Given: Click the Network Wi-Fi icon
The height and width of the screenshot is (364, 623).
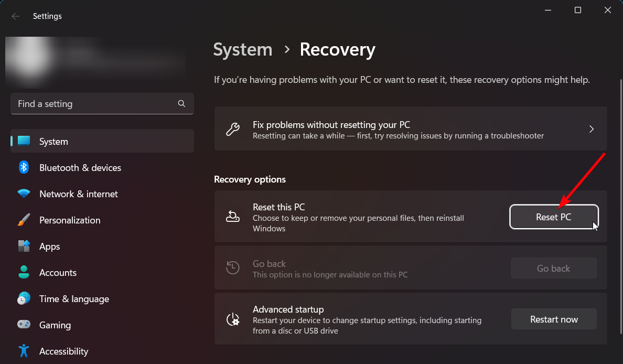Looking at the screenshot, I should point(24,194).
